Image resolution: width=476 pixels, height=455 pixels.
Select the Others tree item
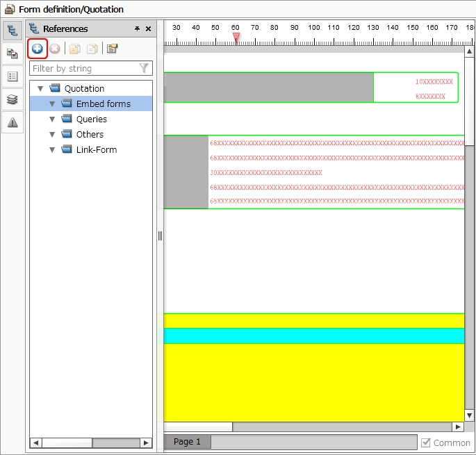click(90, 134)
